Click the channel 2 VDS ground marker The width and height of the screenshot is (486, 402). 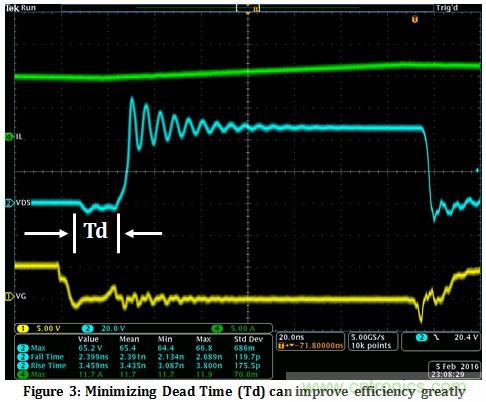pyautogui.click(x=9, y=202)
